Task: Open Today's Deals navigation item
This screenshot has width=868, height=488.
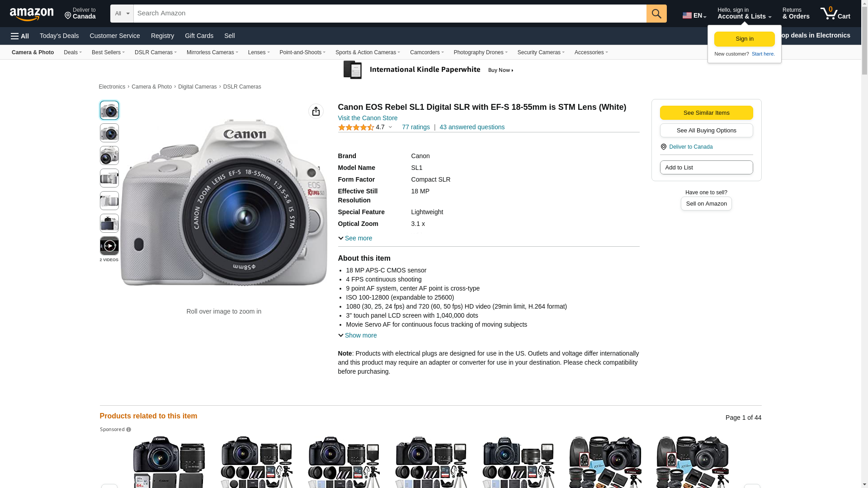Action: [59, 36]
